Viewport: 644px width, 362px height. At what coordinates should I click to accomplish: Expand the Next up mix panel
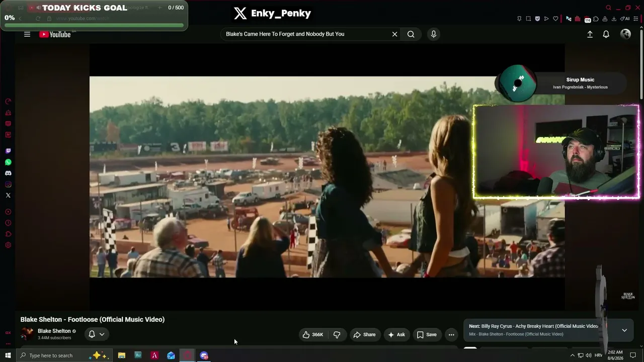624,330
